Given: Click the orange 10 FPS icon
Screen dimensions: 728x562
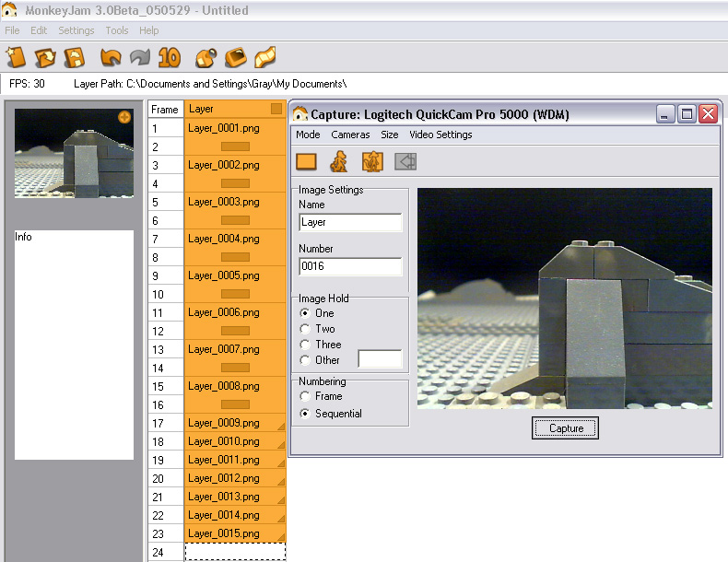Looking at the screenshot, I should click(169, 57).
